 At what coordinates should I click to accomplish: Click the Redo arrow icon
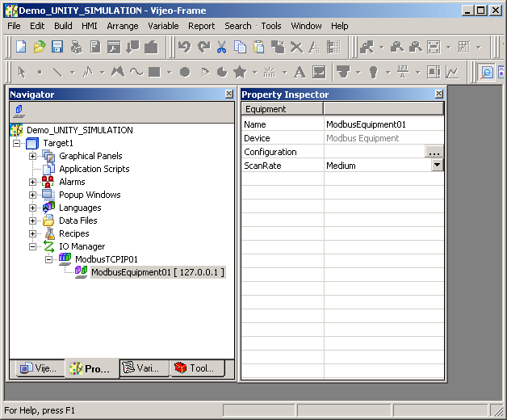(x=203, y=47)
